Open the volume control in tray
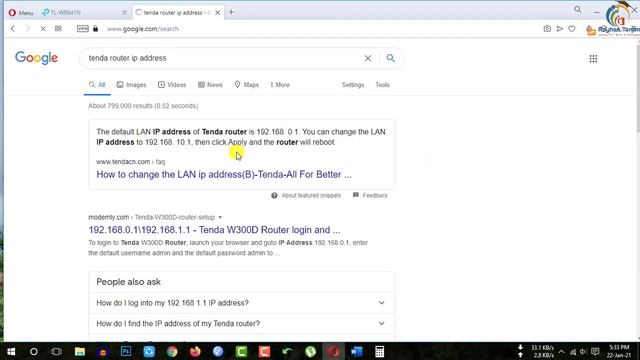Screen dimensions: 640x360 click(x=583, y=351)
